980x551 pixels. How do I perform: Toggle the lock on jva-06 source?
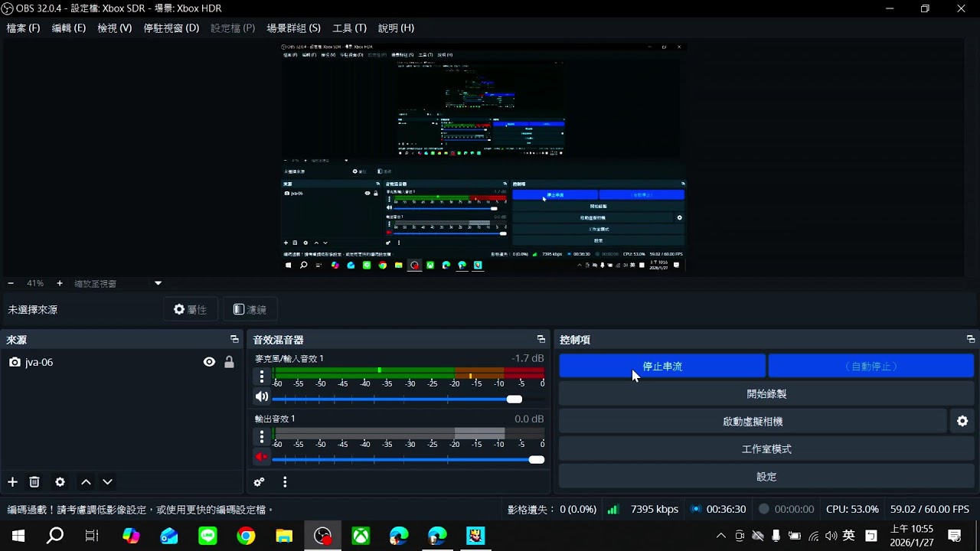(229, 362)
